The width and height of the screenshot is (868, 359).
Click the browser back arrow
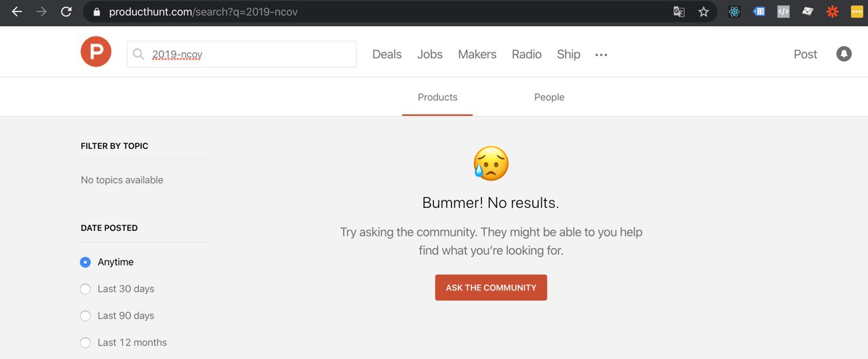[17, 12]
